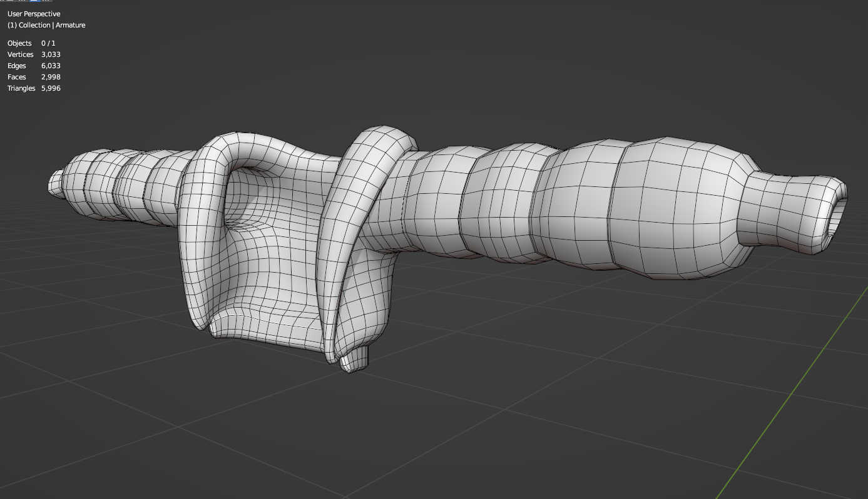Click the Vertices 3,033 statistic
Image resolution: width=868 pixels, height=499 pixels.
34,54
